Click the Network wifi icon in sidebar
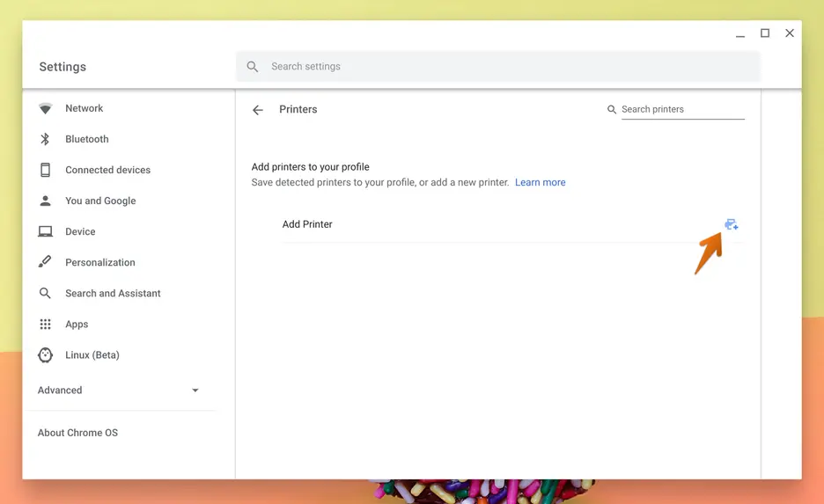 pyautogui.click(x=45, y=108)
